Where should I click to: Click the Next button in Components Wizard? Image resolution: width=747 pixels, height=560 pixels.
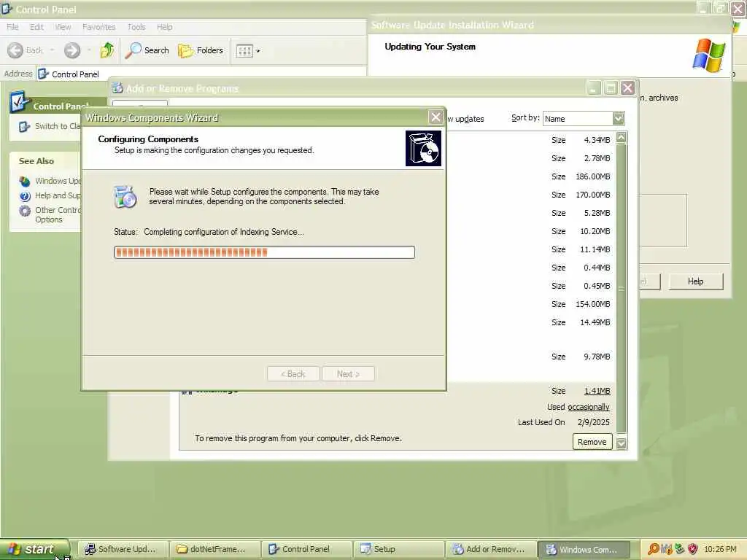click(348, 374)
